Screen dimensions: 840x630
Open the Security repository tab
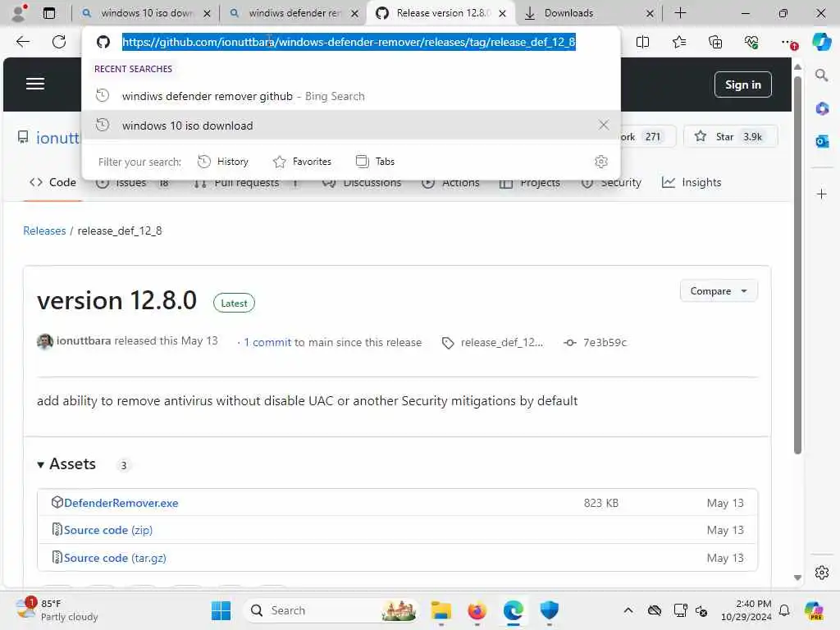click(612, 183)
